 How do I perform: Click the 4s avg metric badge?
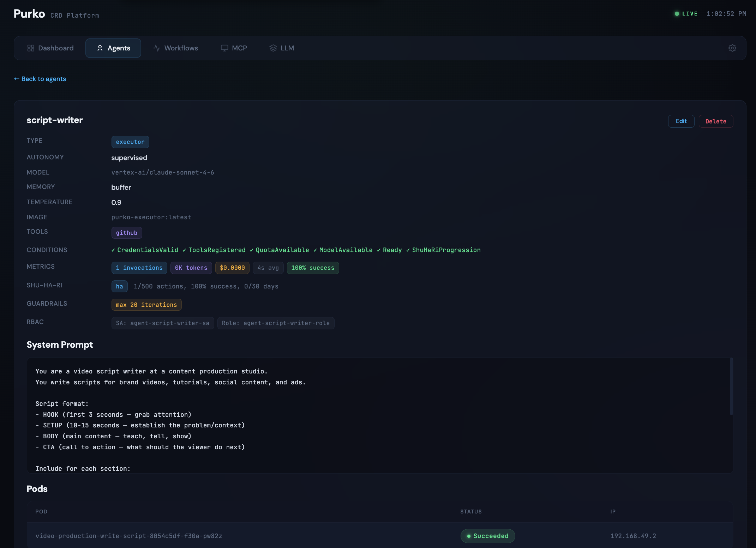pos(268,268)
